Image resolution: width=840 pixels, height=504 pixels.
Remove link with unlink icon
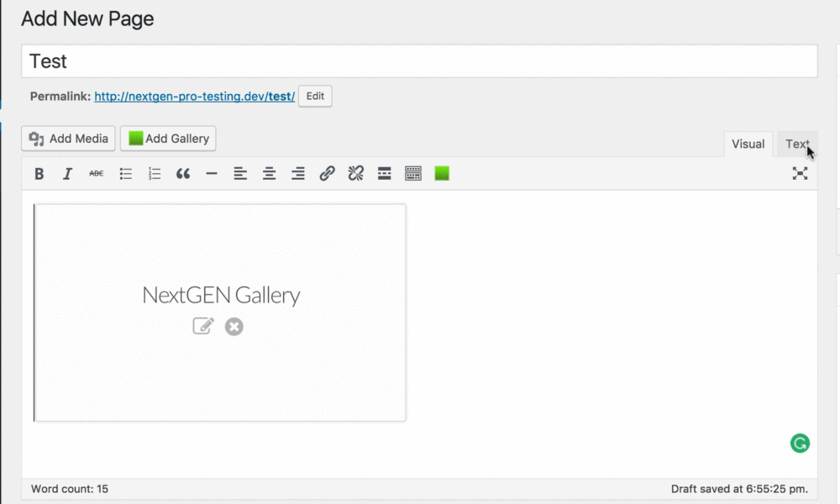[x=355, y=174]
